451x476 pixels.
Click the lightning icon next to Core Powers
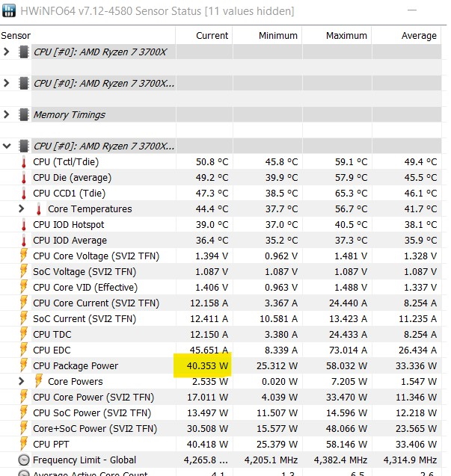tap(39, 381)
